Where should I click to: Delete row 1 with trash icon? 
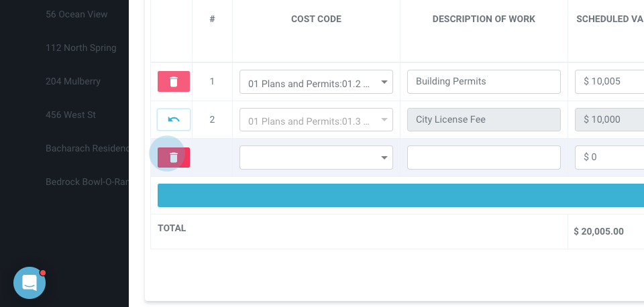coord(174,82)
